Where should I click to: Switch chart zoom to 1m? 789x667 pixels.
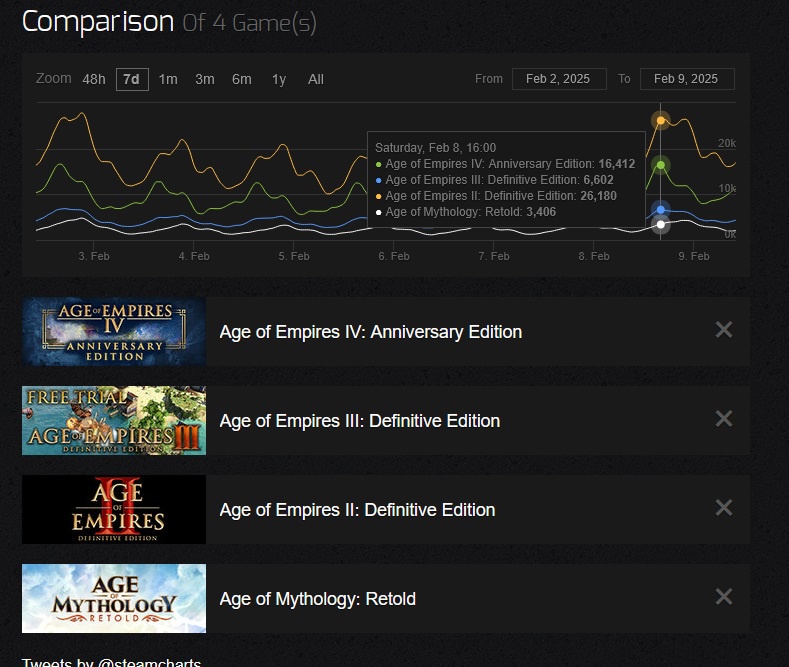pos(168,79)
